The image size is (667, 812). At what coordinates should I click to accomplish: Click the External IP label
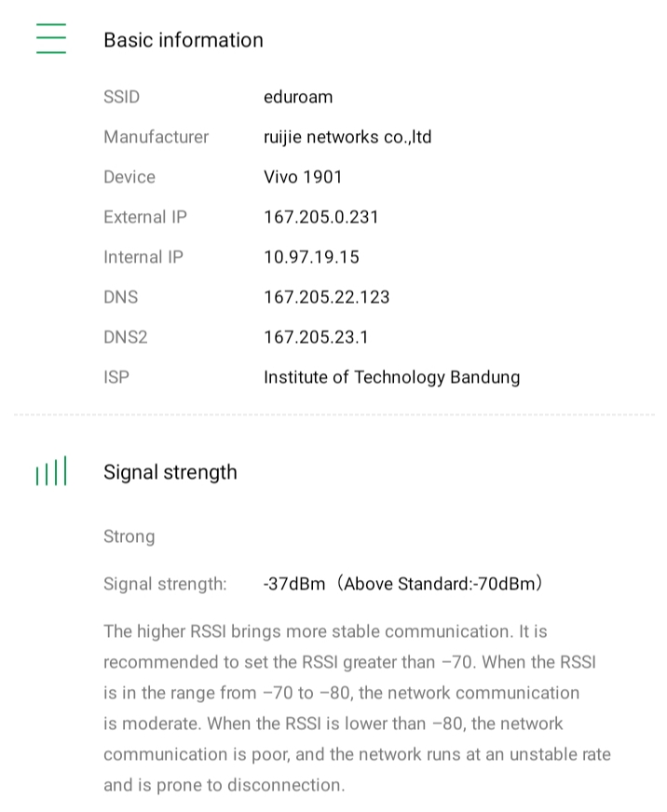pos(145,217)
